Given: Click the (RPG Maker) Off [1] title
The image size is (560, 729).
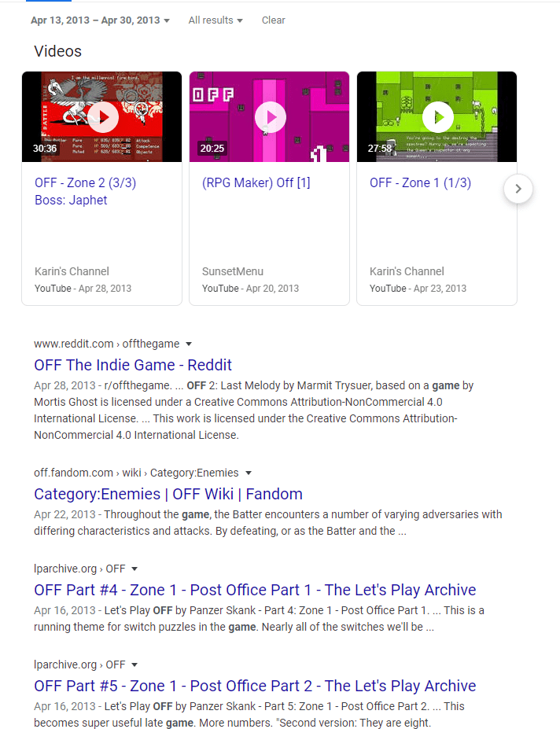Looking at the screenshot, I should pos(256,182).
